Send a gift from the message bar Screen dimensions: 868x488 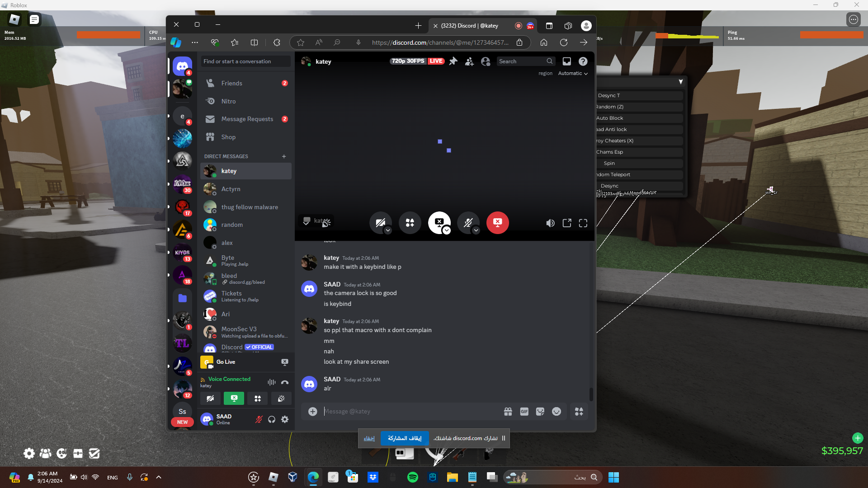click(x=508, y=412)
